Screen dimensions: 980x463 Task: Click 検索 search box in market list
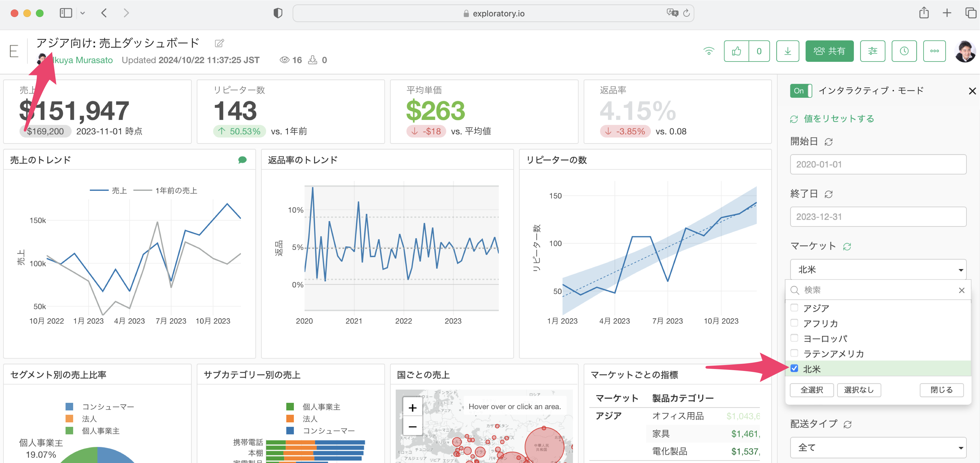[x=875, y=290]
